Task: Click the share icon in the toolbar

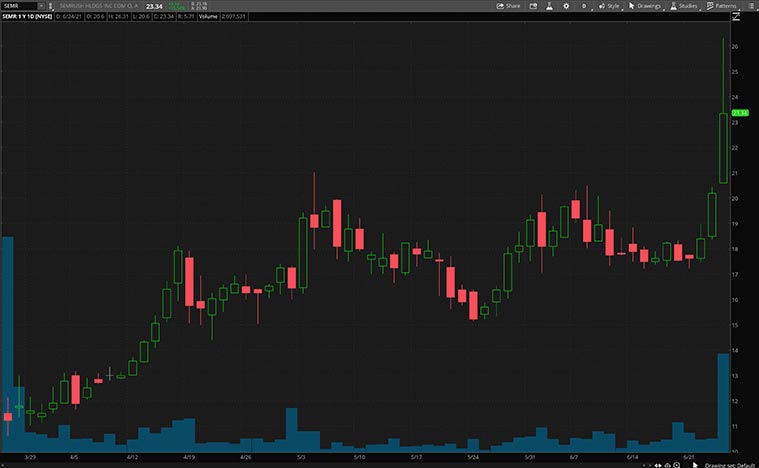Action: point(500,6)
